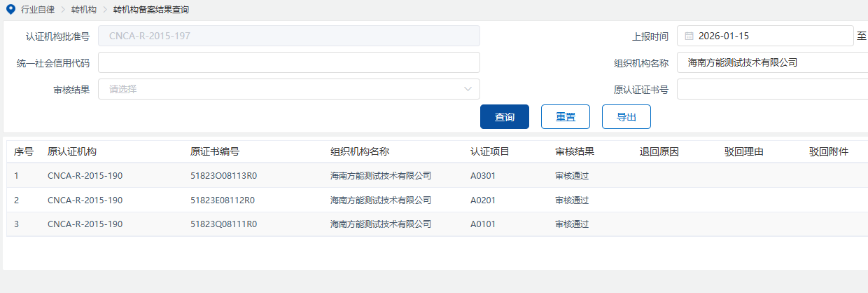Open the 审核结果 请选择 combo box
868x293 pixels.
pos(288,89)
